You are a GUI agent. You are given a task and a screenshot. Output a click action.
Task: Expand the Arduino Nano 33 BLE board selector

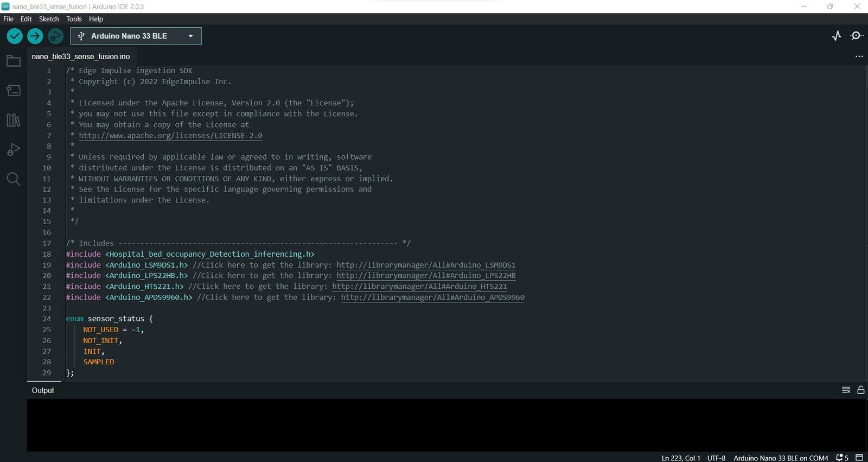136,36
